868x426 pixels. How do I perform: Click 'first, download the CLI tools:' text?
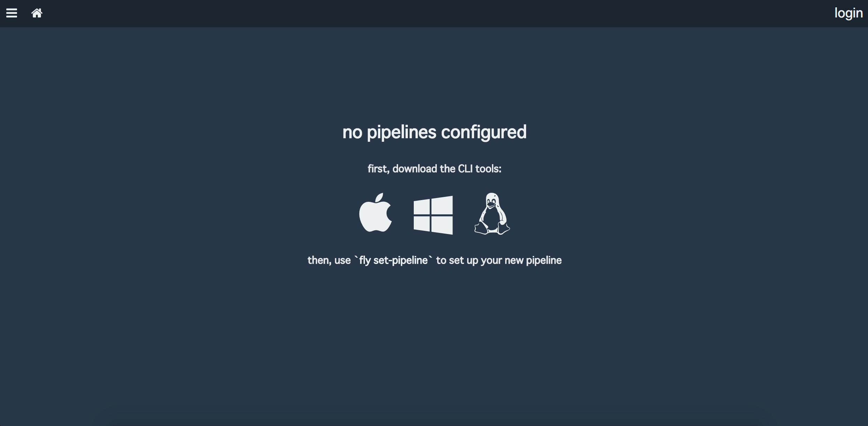[x=434, y=169]
